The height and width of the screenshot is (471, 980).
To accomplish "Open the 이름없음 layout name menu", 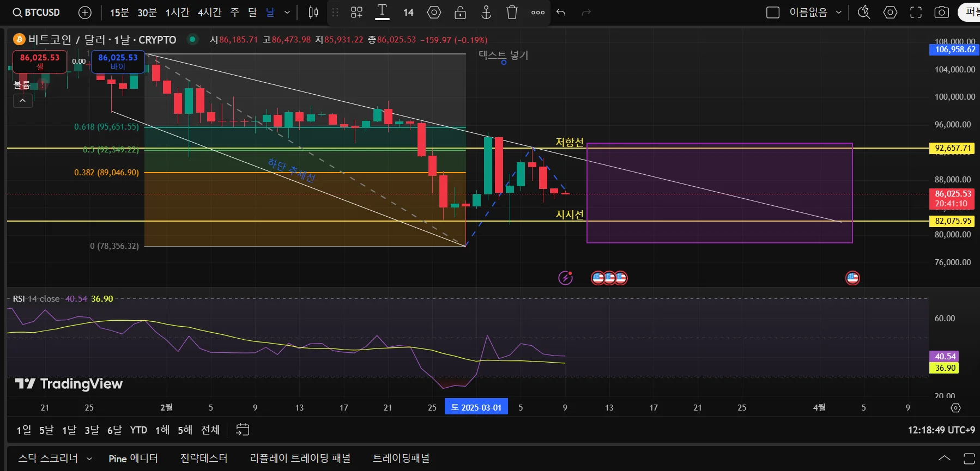I will (x=808, y=12).
